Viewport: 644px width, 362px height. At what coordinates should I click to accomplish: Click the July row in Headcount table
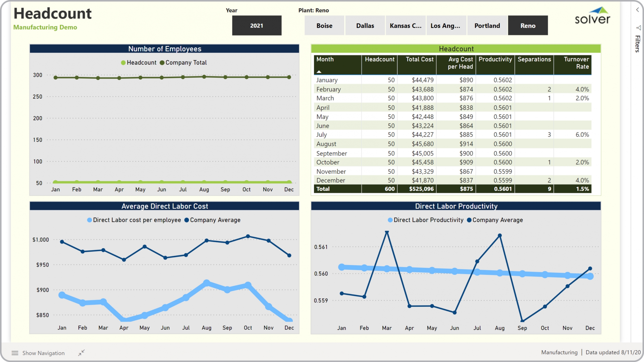[x=321, y=135]
